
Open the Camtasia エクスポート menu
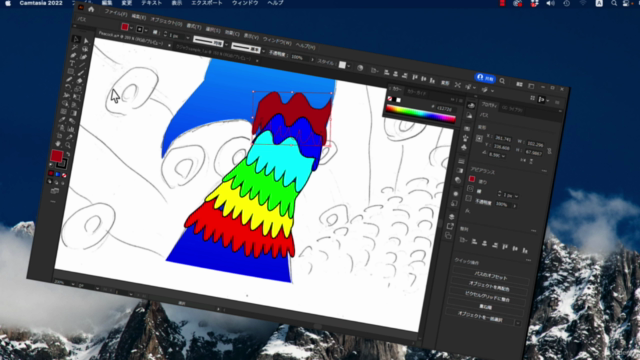pos(207,3)
